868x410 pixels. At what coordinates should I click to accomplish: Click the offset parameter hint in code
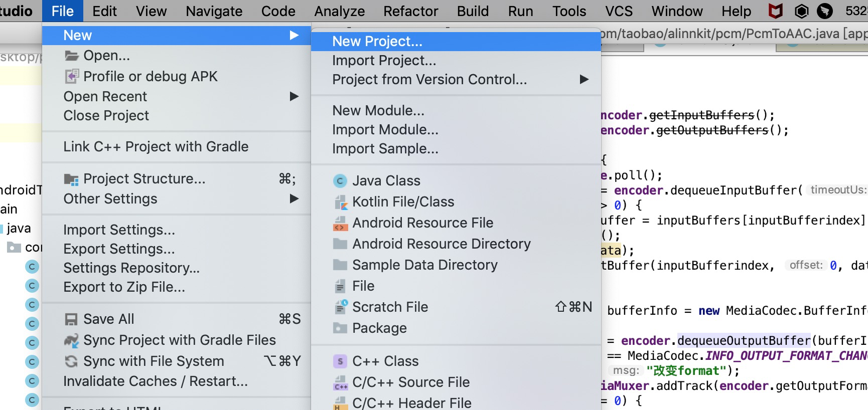[x=806, y=265]
